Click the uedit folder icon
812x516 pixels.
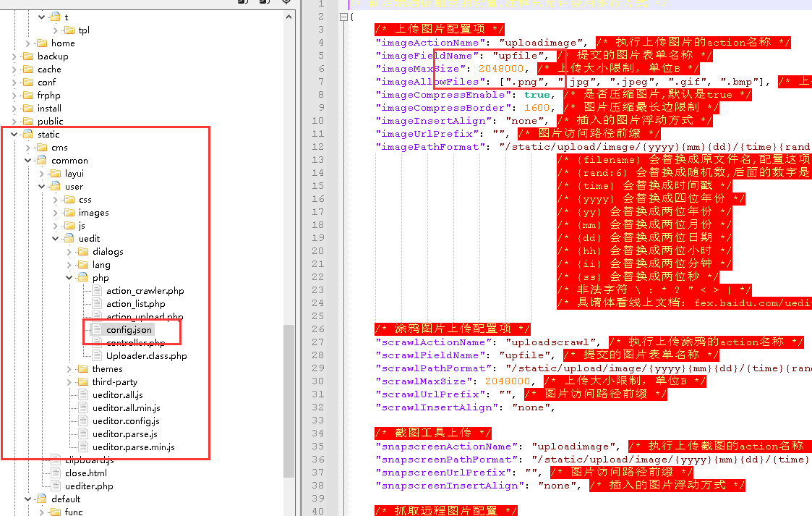(x=69, y=238)
